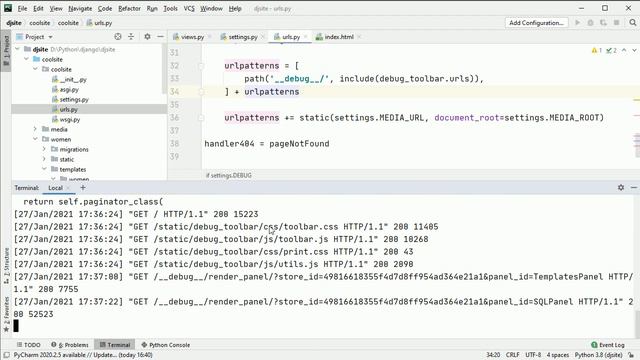The height and width of the screenshot is (360, 640).
Task: Expand the migrations folder
Action: pyautogui.click(x=44, y=149)
